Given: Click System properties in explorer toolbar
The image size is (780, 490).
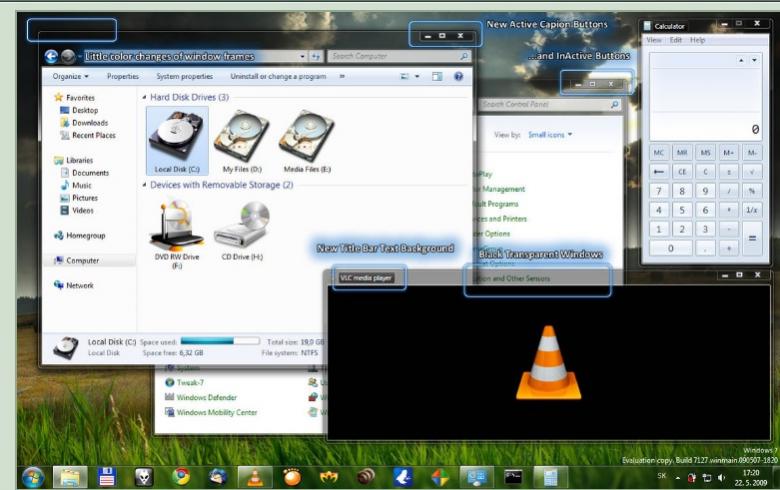Looking at the screenshot, I should click(x=185, y=76).
